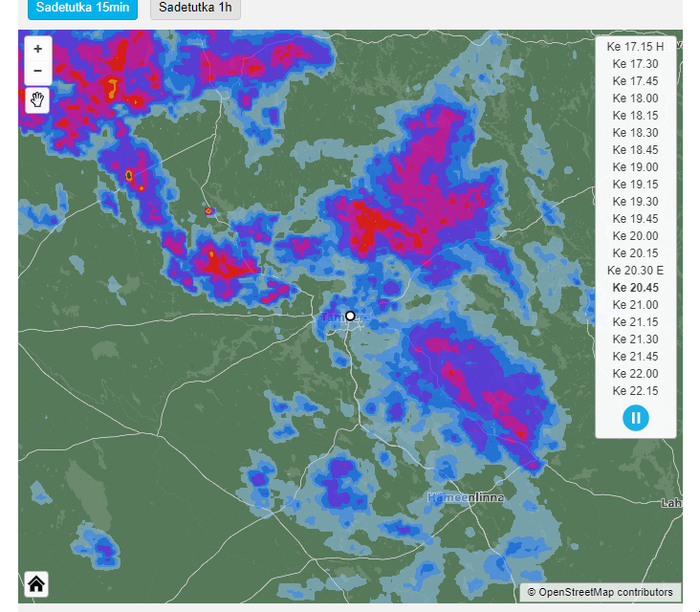
Task: Toggle the hand pan tool
Action: [37, 99]
